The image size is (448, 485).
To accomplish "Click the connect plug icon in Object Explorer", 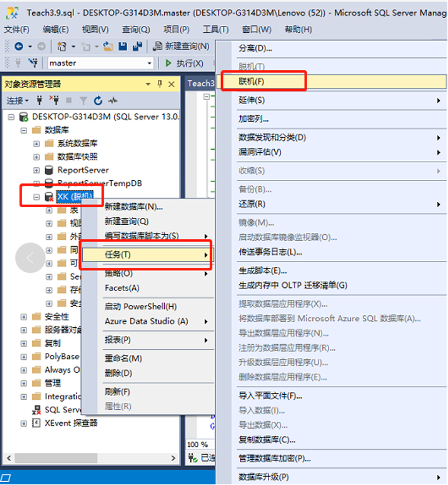I will coord(39,100).
